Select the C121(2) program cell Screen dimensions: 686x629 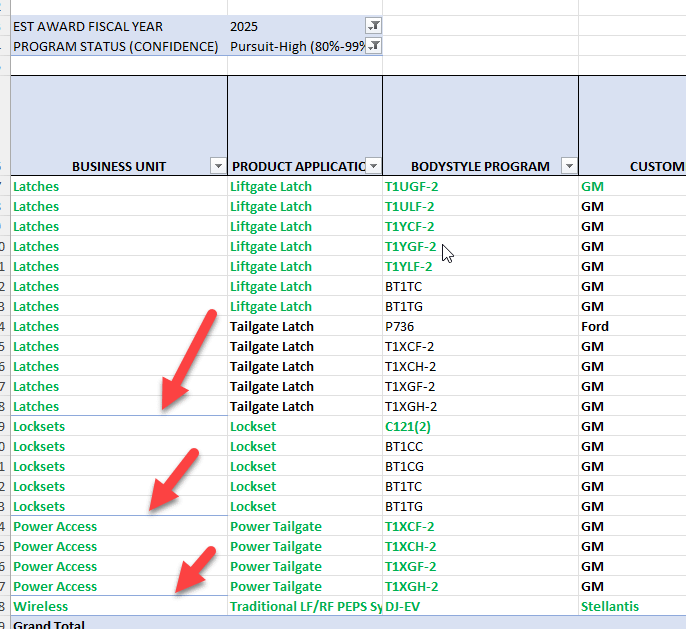click(410, 426)
